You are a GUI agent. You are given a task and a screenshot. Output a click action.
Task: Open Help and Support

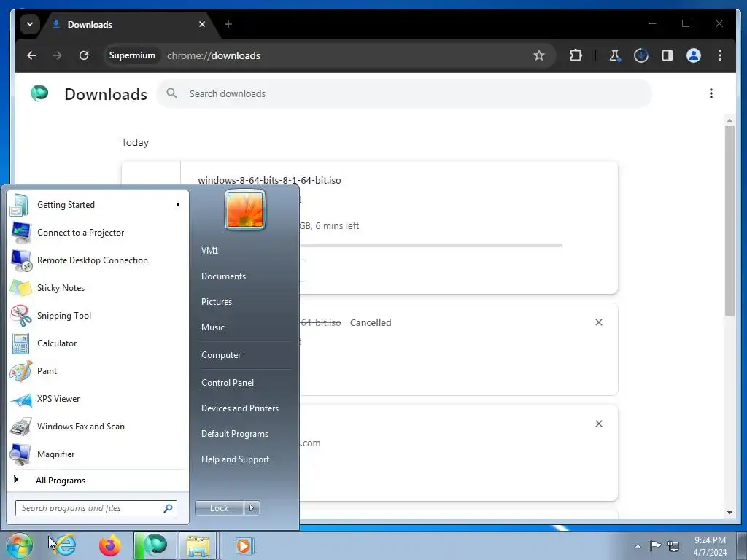pyautogui.click(x=236, y=459)
